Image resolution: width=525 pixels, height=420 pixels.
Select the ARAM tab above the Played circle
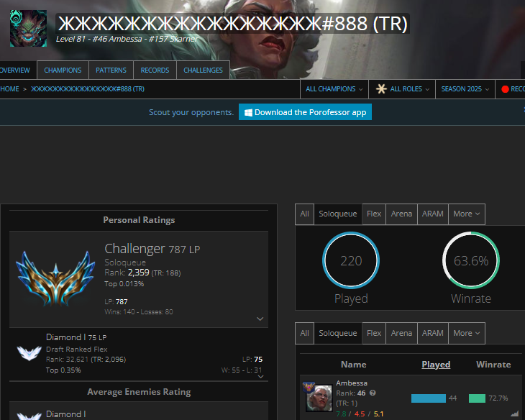click(433, 214)
